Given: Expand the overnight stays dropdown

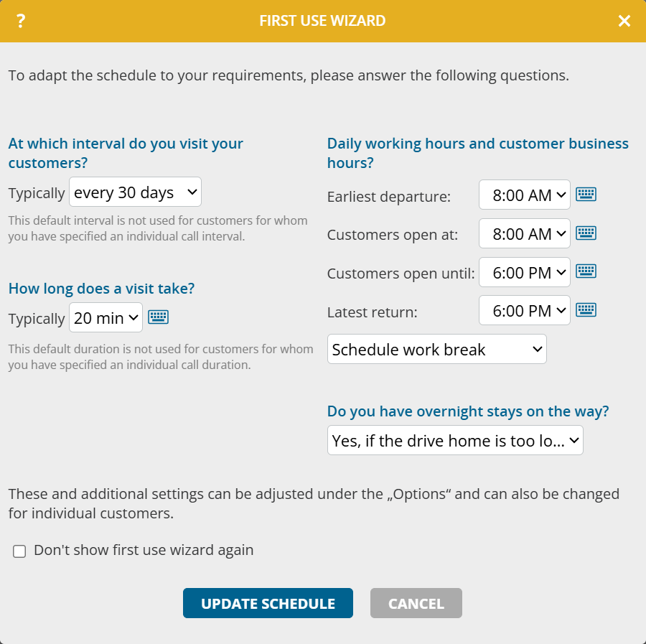Looking at the screenshot, I should point(455,440).
